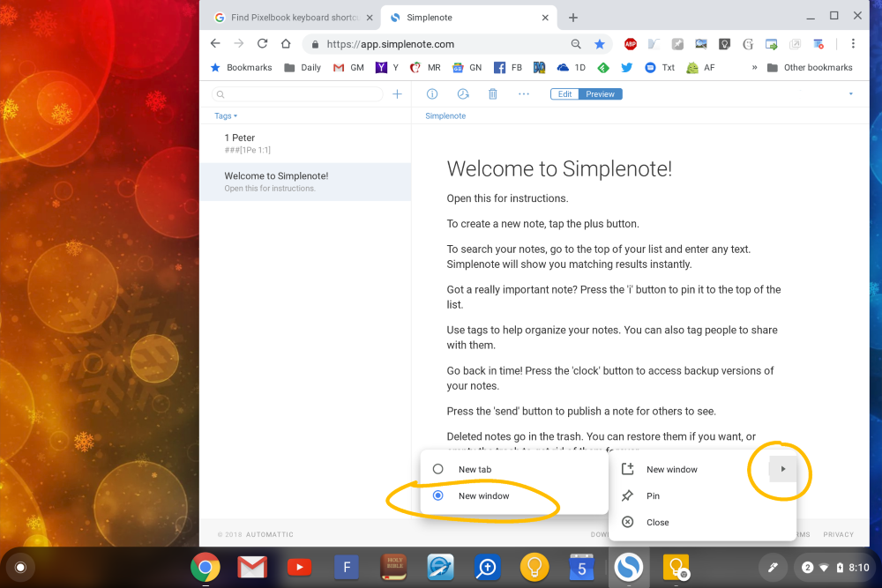Open the MR bookmark
Screen dimensions: 882x588
tap(425, 68)
